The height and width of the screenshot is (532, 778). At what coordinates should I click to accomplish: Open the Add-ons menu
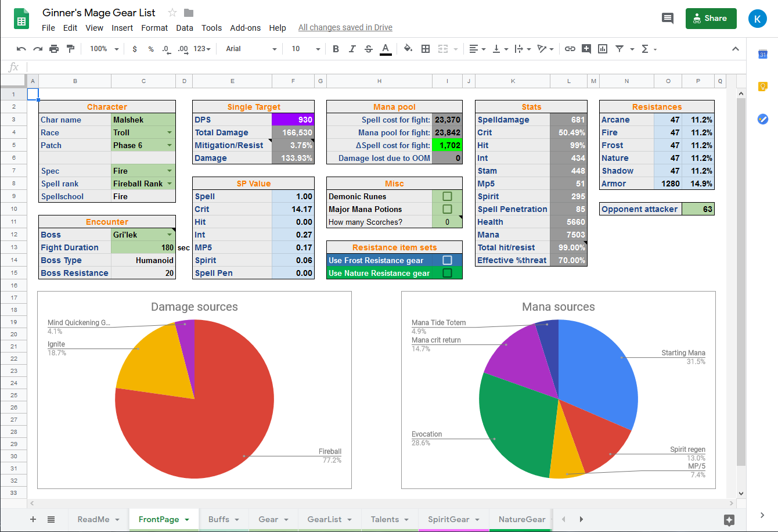(x=246, y=28)
